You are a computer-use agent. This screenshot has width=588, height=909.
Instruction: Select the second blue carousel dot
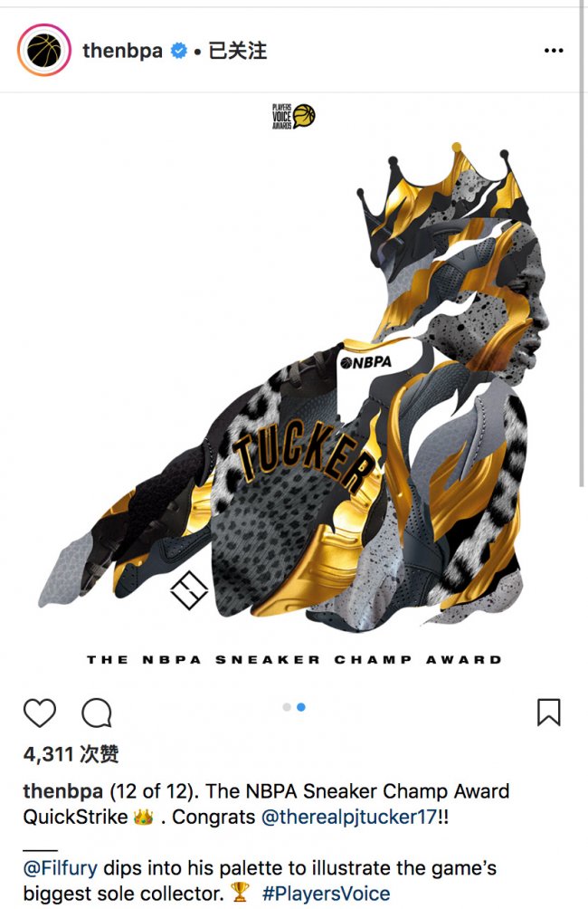click(x=300, y=707)
